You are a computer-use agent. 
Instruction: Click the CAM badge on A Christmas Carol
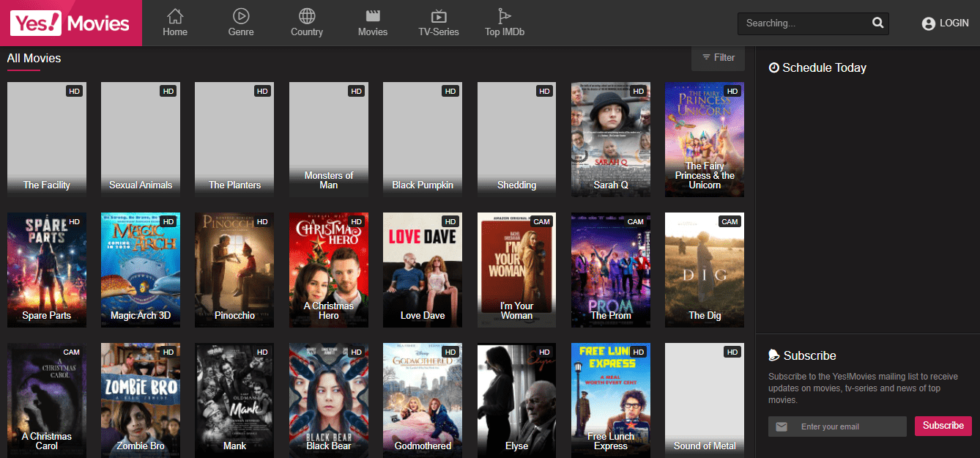(72, 352)
